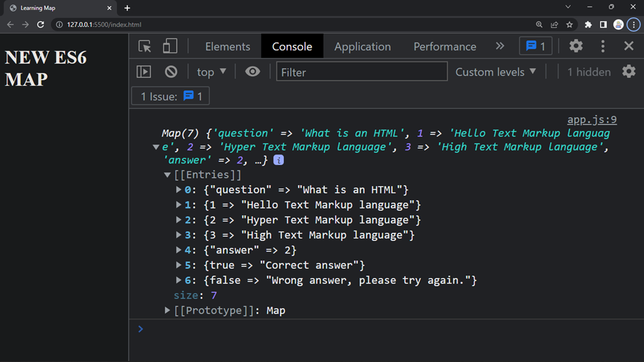Expand entry 6 Wrong answer
The height and width of the screenshot is (362, 644).
pos(178,280)
